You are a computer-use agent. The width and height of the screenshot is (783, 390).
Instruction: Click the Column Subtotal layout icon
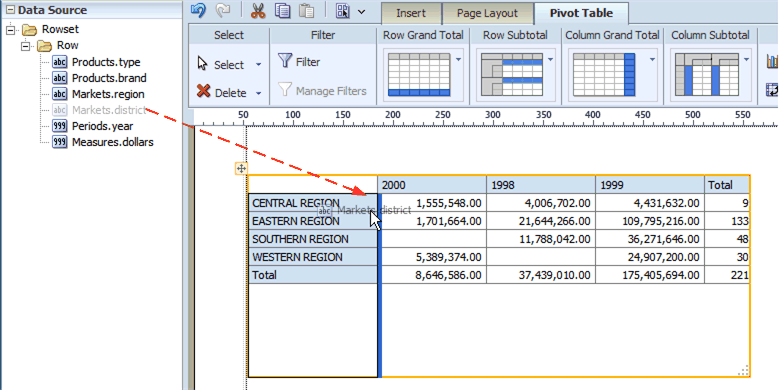pyautogui.click(x=707, y=74)
